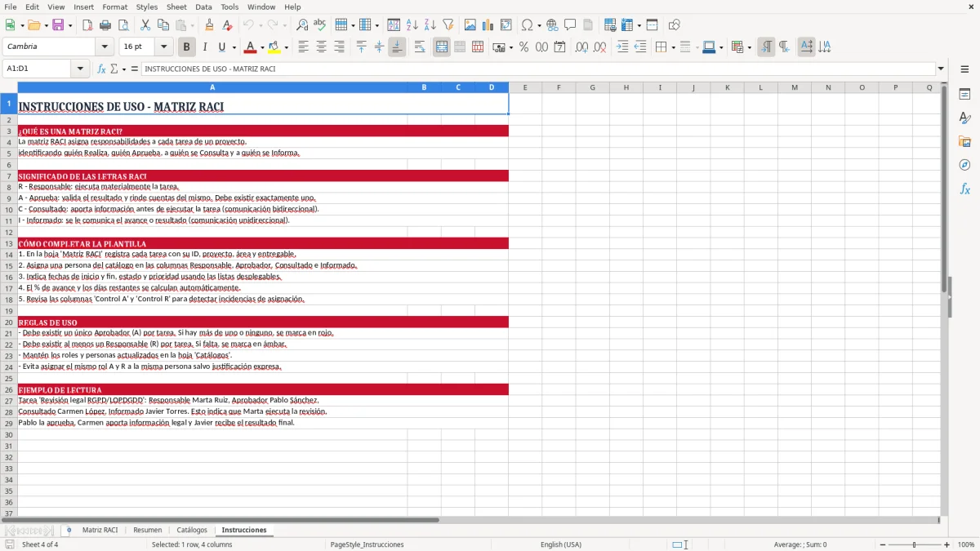This screenshot has height=551, width=980.
Task: Format the cell as date
Action: click(559, 47)
